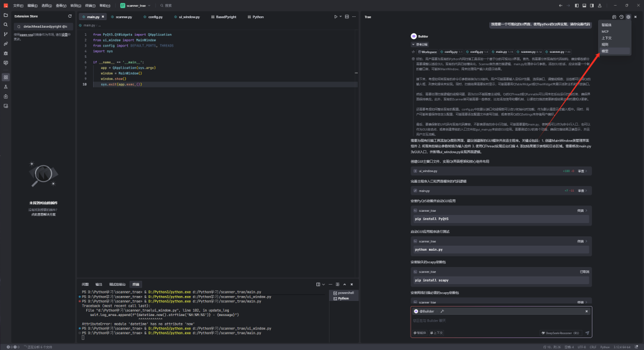Open the DeepSeek-Reasoner model selector
Screen dimensions: 644x350
tap(560, 333)
